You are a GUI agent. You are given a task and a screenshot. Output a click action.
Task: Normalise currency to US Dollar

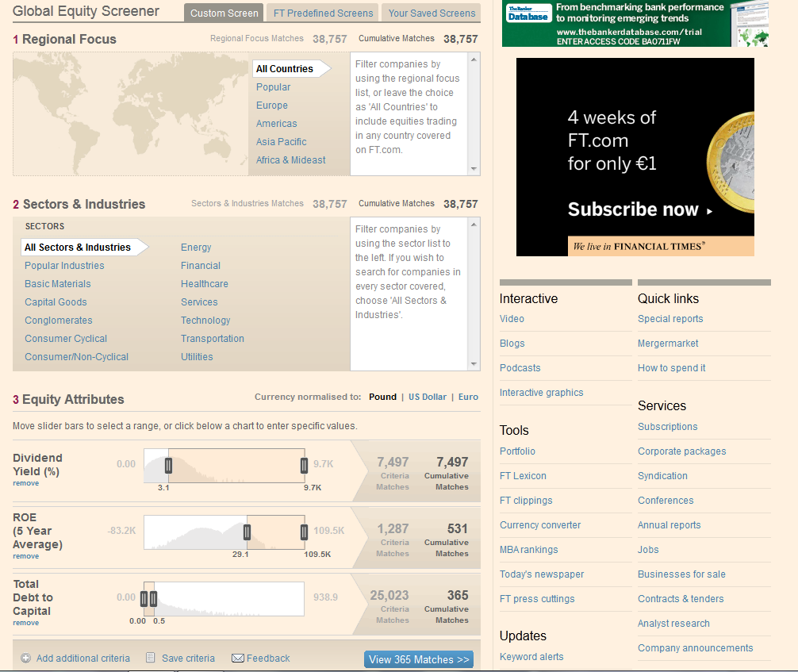428,397
